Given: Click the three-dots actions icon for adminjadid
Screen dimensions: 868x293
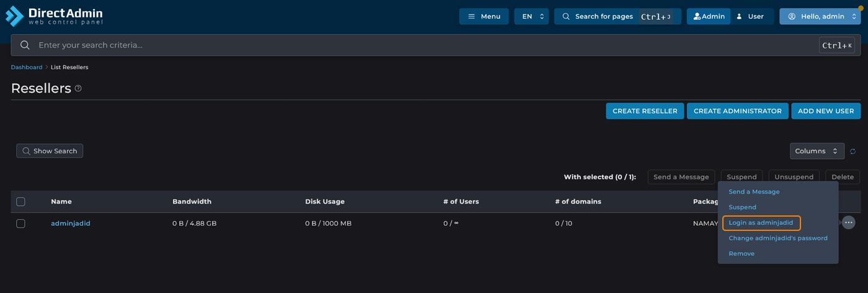Looking at the screenshot, I should point(848,223).
